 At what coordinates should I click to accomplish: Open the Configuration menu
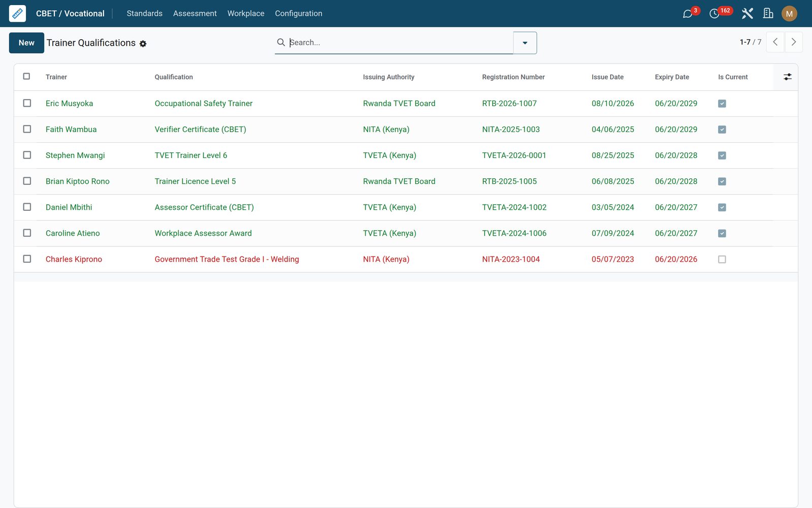[298, 13]
